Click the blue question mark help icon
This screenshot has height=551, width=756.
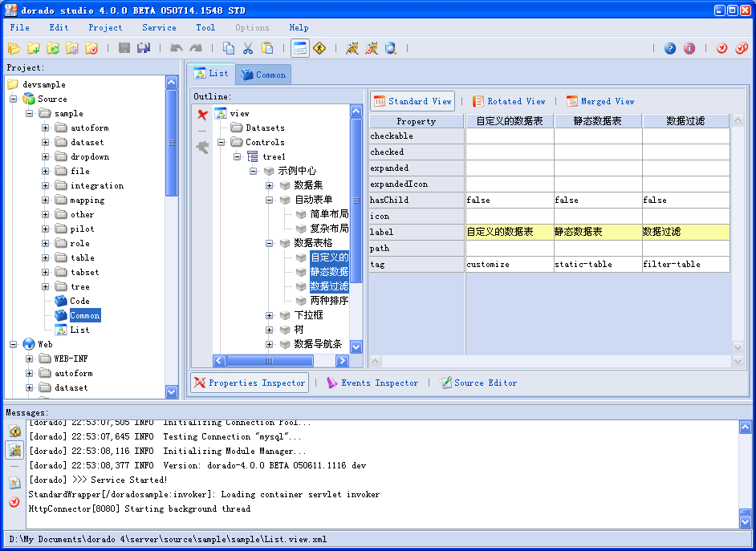pos(669,48)
